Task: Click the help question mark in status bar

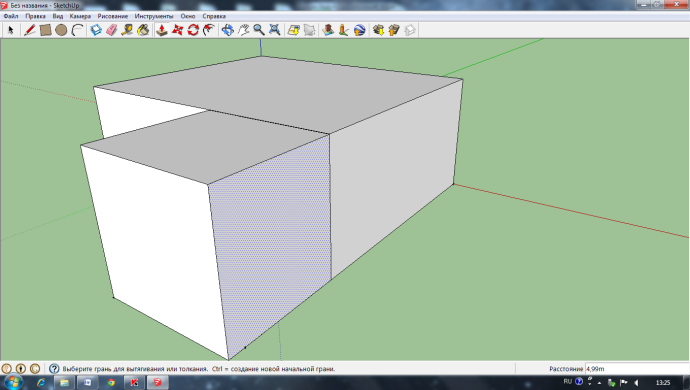Action: click(x=54, y=369)
